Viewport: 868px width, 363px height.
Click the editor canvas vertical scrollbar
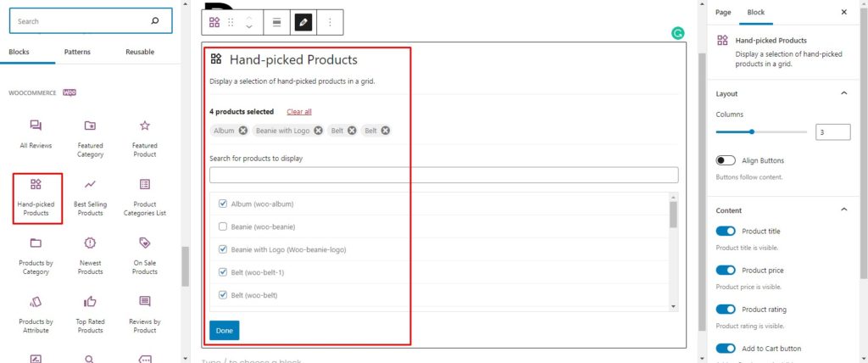pyautogui.click(x=702, y=191)
